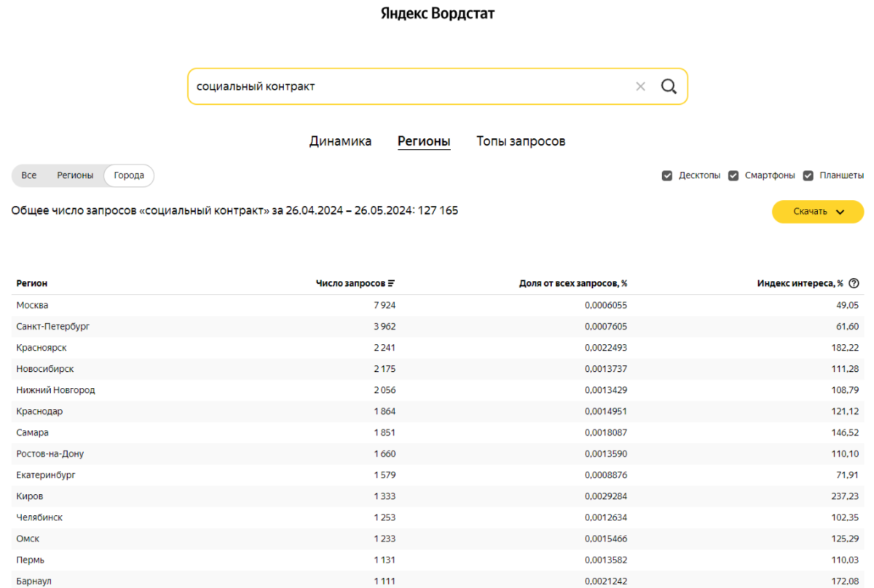
Task: Select the Москва row name
Action: pyautogui.click(x=32, y=306)
